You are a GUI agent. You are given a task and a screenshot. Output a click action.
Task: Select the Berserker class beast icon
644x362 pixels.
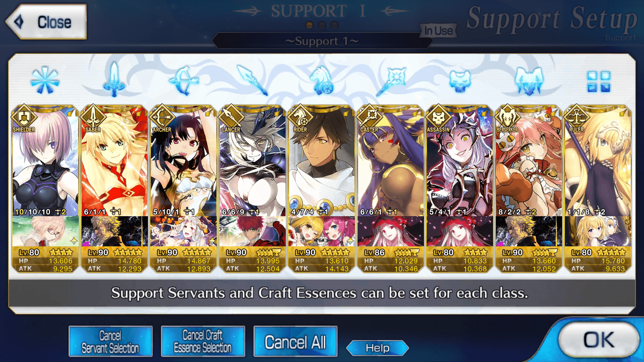pos(529,81)
